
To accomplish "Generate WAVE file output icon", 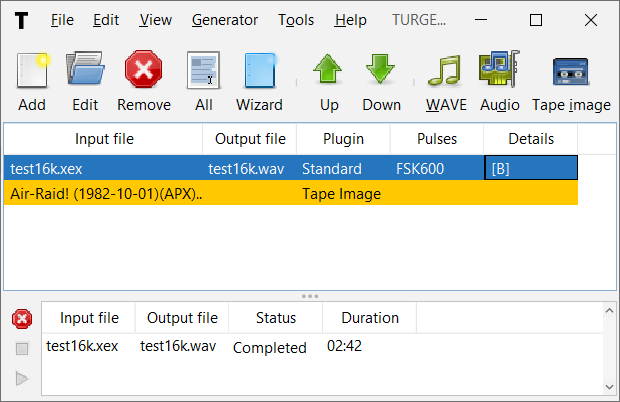I will pos(445,74).
